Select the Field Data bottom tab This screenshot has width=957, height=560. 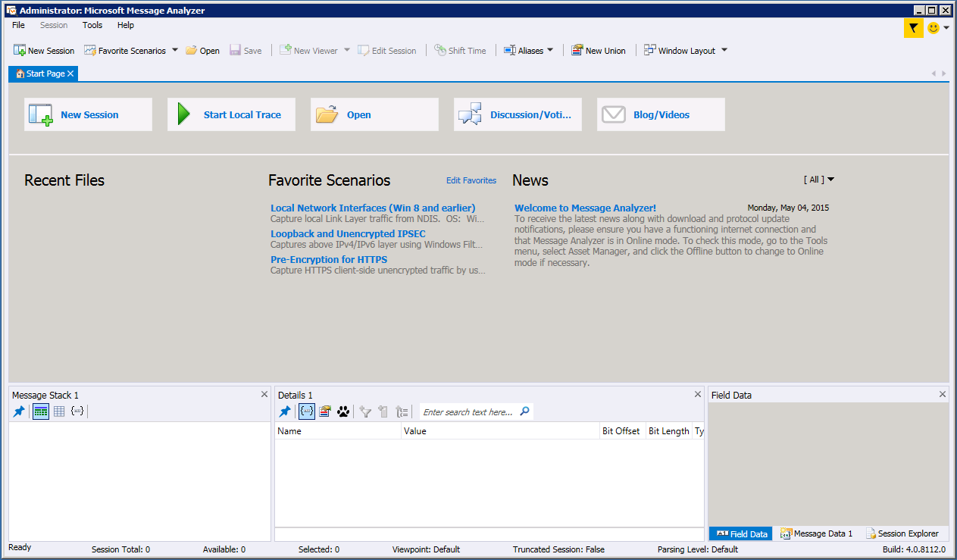click(x=740, y=533)
